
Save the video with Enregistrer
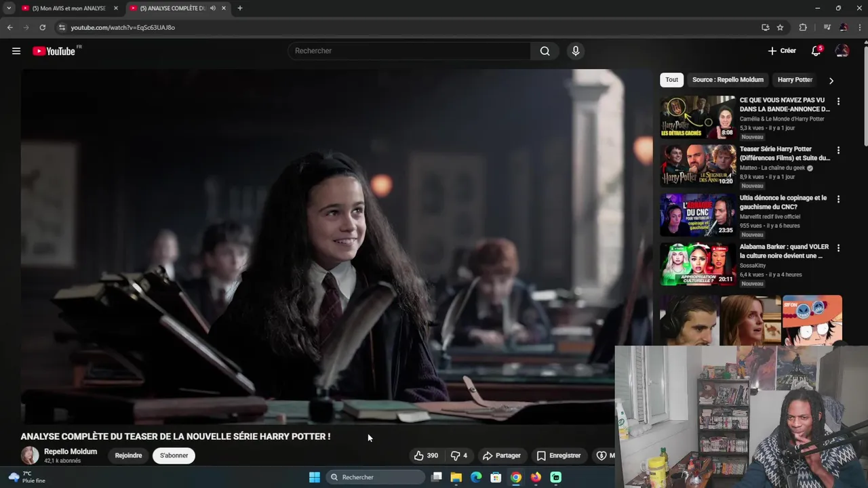[x=559, y=455]
